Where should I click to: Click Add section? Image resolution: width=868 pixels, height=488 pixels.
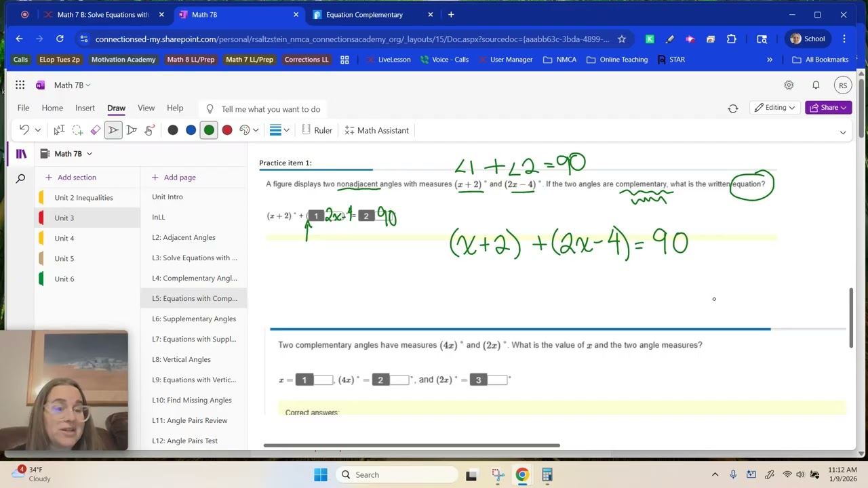(71, 177)
